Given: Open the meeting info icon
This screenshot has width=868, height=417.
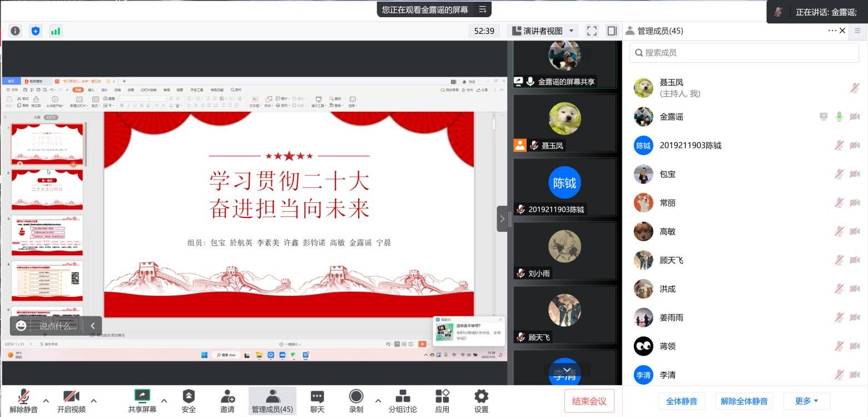Looking at the screenshot, I should click(x=15, y=31).
